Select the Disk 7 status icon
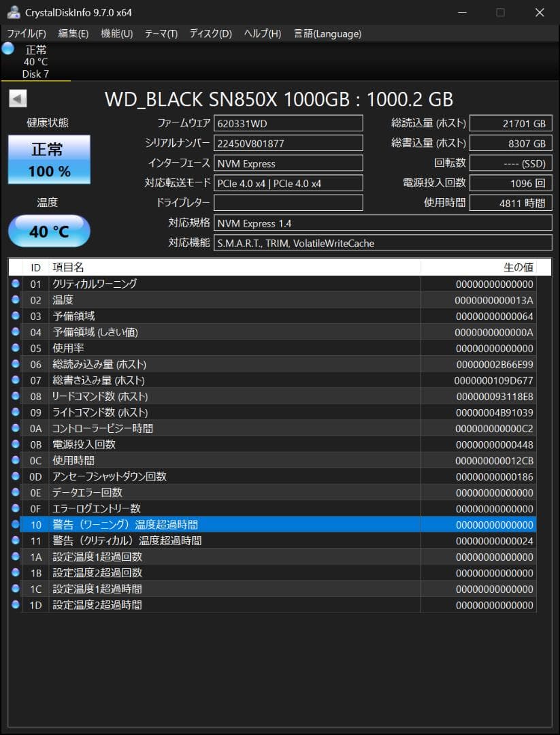 click(8, 48)
